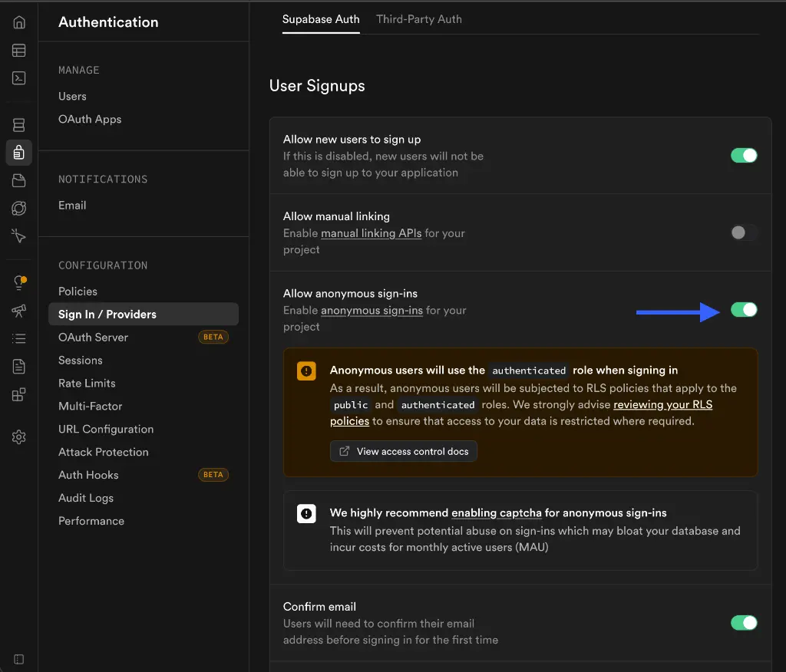The image size is (786, 672).
Task: Open the Edge Functions icon
Action: [x=19, y=208]
